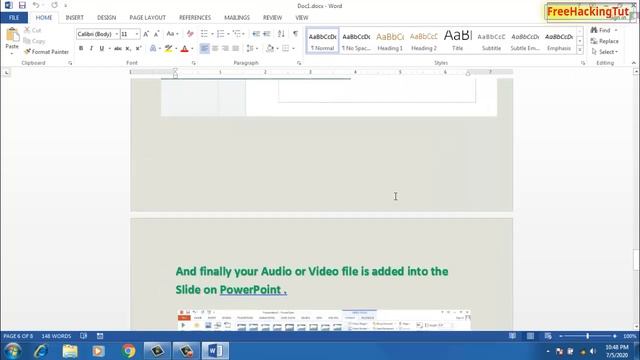
Task: Switch to the INSERT tab
Action: click(x=74, y=18)
